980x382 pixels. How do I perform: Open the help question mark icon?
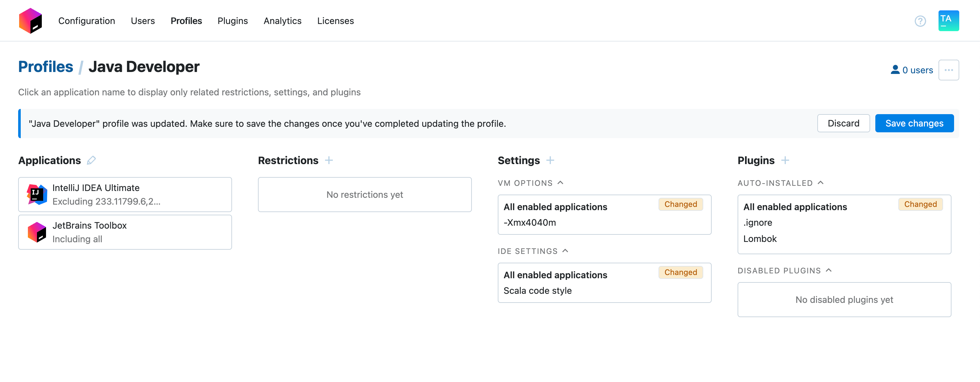(x=920, y=21)
